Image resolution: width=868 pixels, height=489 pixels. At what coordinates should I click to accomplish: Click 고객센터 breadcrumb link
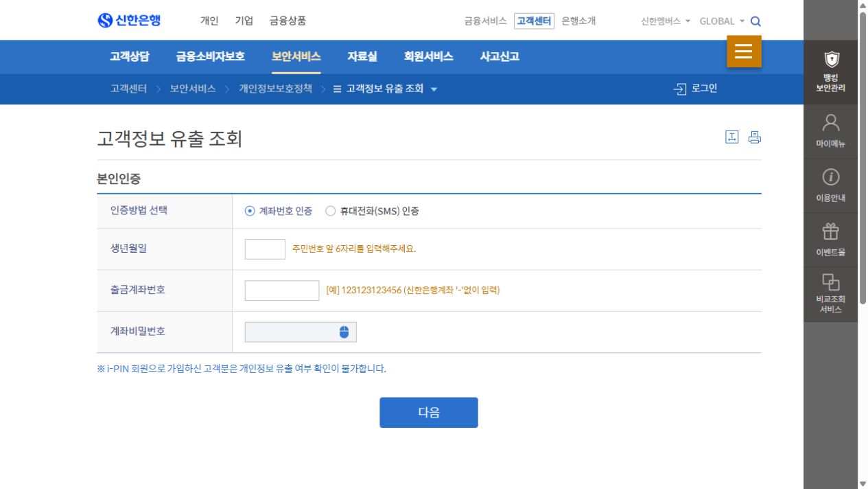click(x=128, y=89)
